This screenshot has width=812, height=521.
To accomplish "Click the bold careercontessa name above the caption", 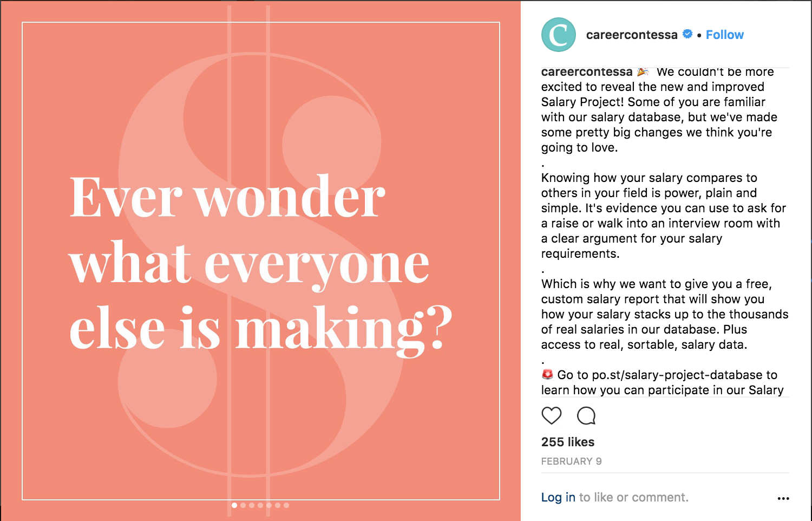I will pos(587,71).
